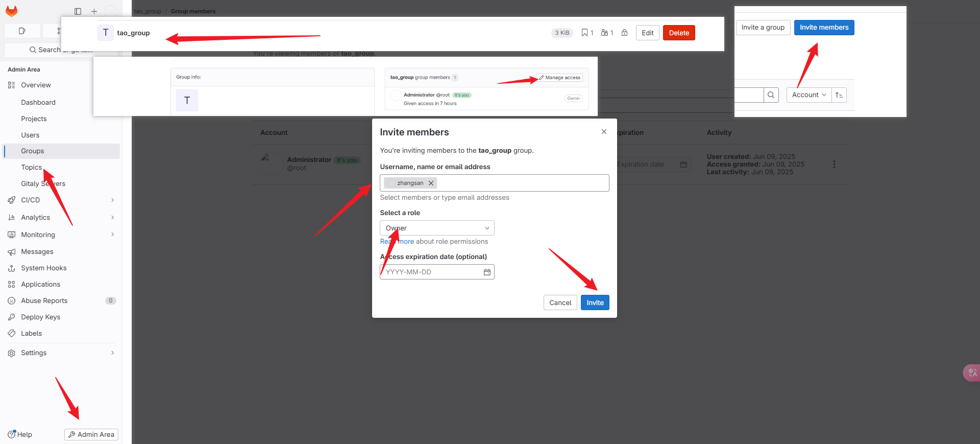Expand the Overview section in the sidebar
The width and height of the screenshot is (980, 444).
click(61, 85)
